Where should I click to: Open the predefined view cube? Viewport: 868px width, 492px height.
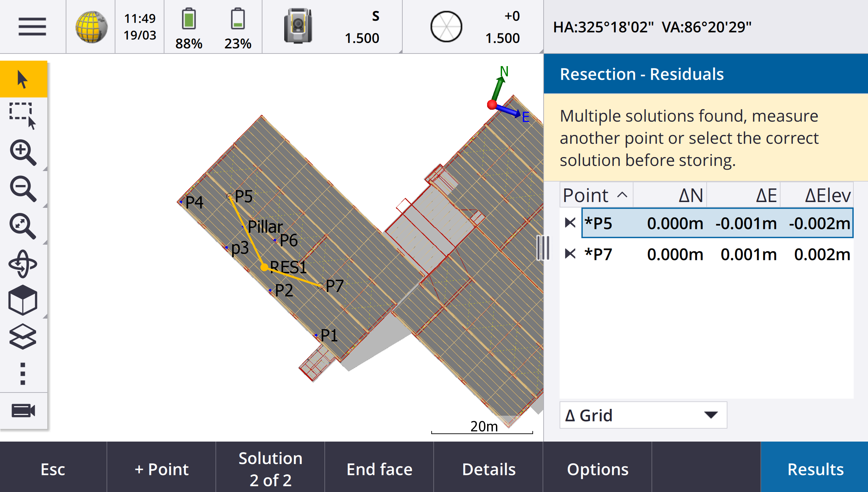23,300
